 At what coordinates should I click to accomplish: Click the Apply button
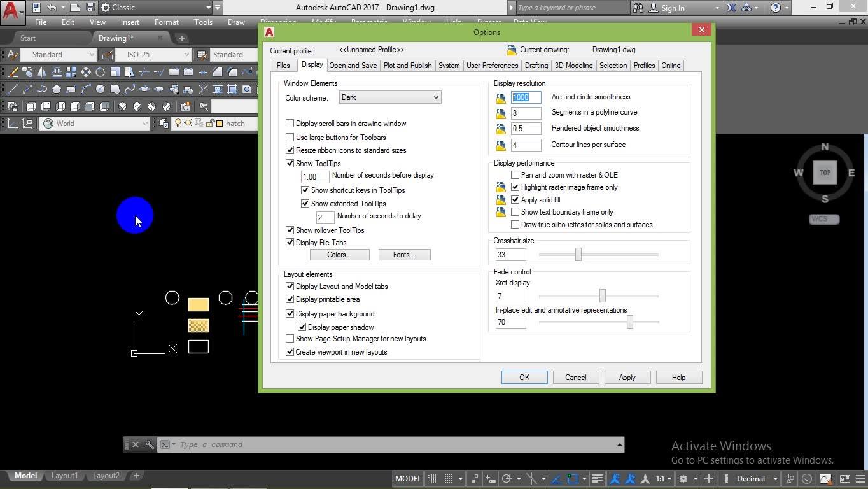click(627, 378)
